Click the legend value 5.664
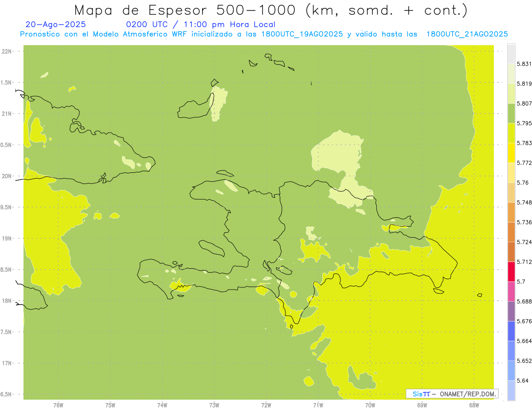 click(524, 341)
